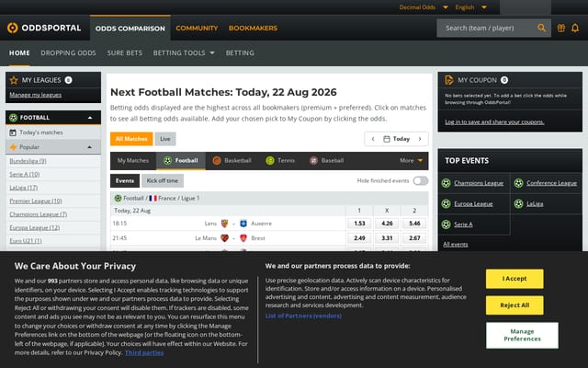Click the ball icon in Ligue 1 breadcrumb
Screen dimensions: 588x368
pos(118,198)
